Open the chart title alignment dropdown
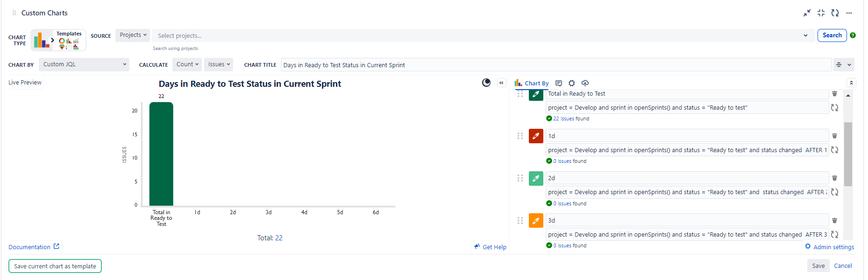 [844, 65]
